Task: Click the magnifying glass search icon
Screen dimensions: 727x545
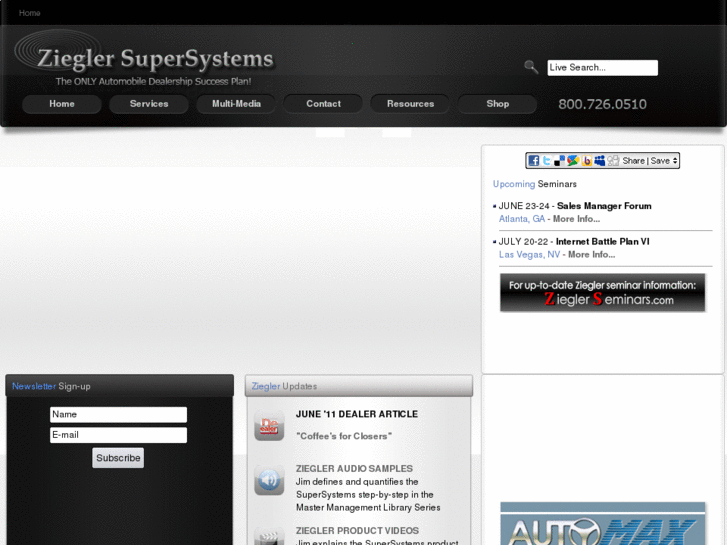Action: pyautogui.click(x=531, y=67)
